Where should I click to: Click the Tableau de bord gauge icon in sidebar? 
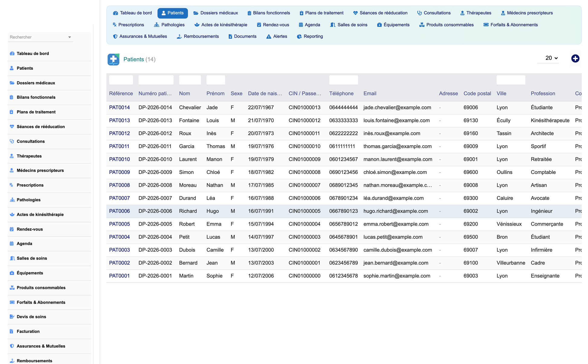pyautogui.click(x=12, y=53)
